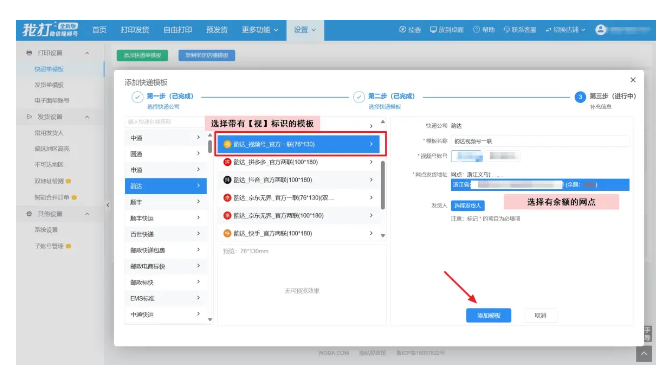Click the 我打 logo in the header

click(50, 30)
